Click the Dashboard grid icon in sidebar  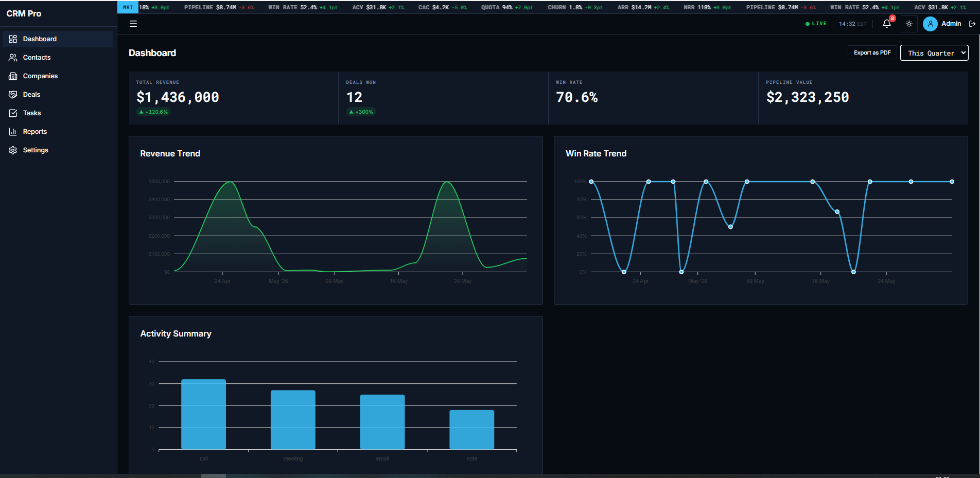13,39
